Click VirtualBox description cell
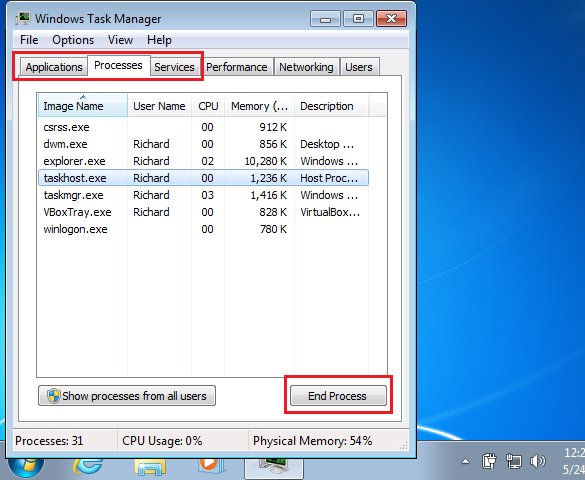 point(330,212)
